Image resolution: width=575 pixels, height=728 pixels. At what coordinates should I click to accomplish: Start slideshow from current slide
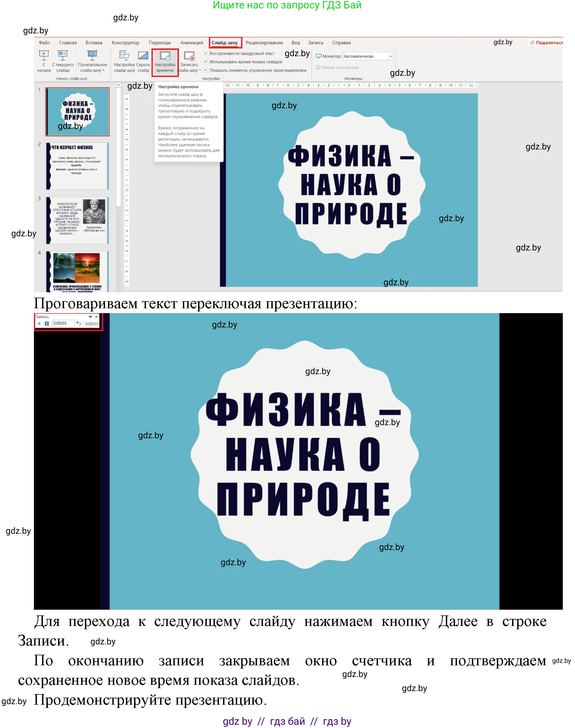click(x=63, y=55)
